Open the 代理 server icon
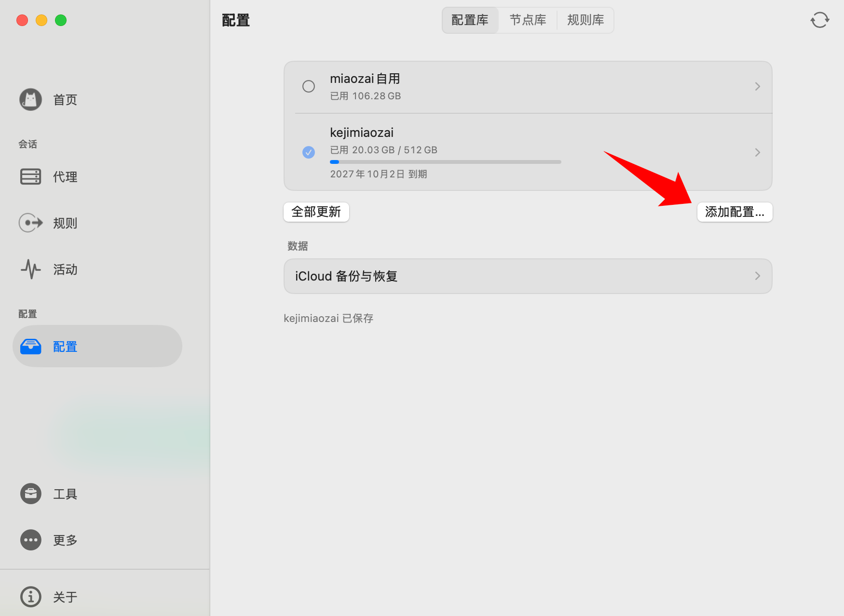Viewport: 844px width, 616px height. point(30,176)
